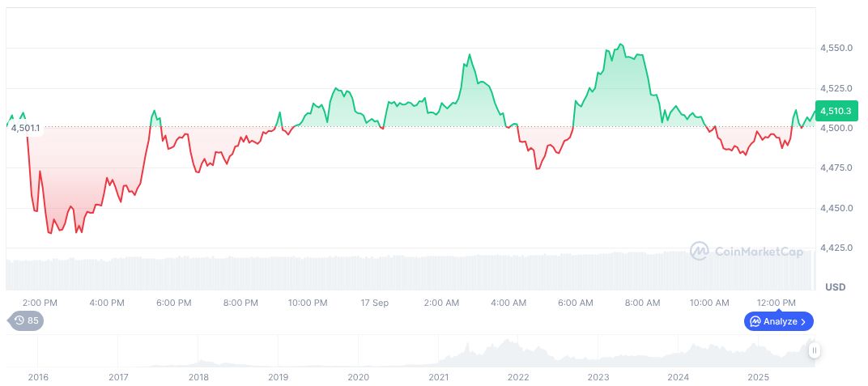Click the green 4,510.3 current price tag
The height and width of the screenshot is (386, 868).
835,111
